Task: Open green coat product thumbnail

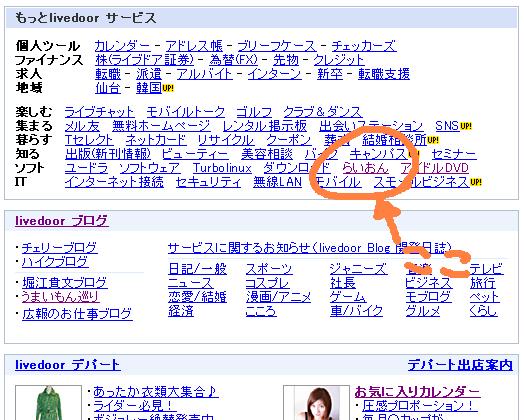Action: tap(49, 403)
